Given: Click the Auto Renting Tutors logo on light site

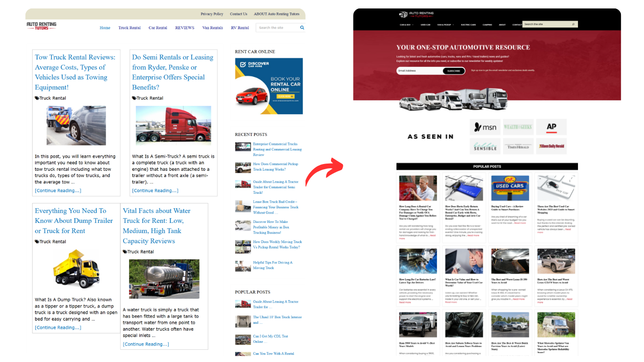Looking at the screenshot, I should click(41, 26).
